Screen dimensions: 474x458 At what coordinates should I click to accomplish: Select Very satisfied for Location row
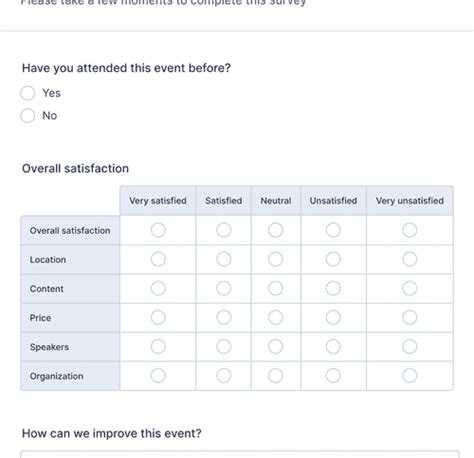coord(158,259)
